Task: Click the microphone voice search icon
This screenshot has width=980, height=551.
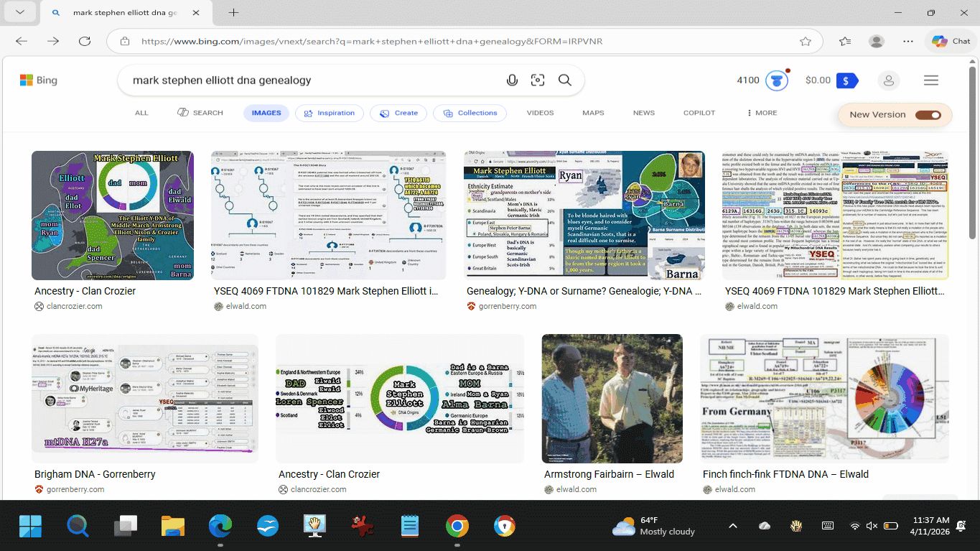Action: 512,80
